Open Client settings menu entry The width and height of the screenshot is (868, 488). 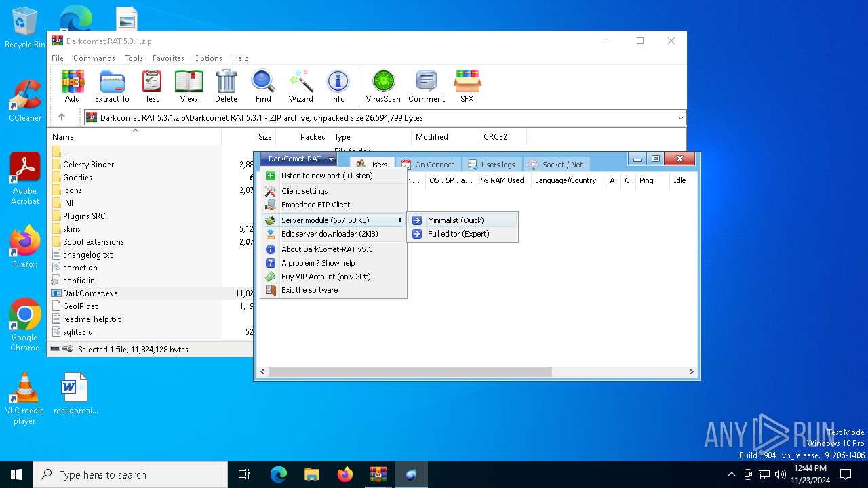coord(334,191)
